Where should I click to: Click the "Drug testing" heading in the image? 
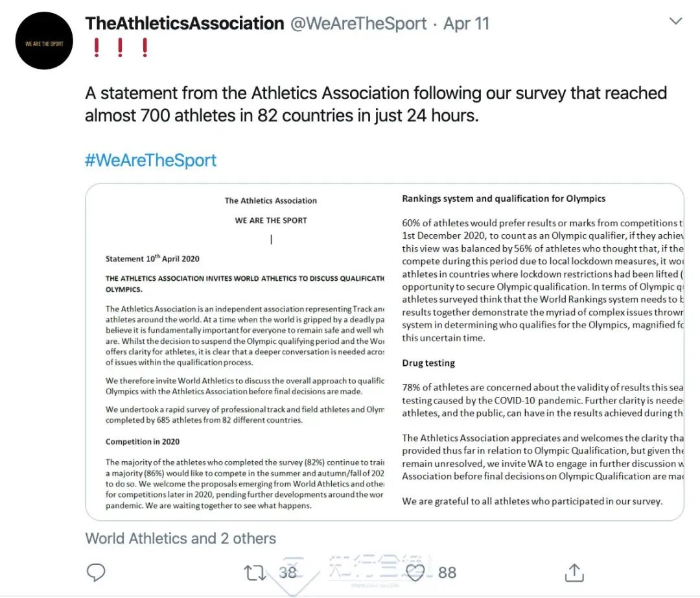(x=428, y=363)
